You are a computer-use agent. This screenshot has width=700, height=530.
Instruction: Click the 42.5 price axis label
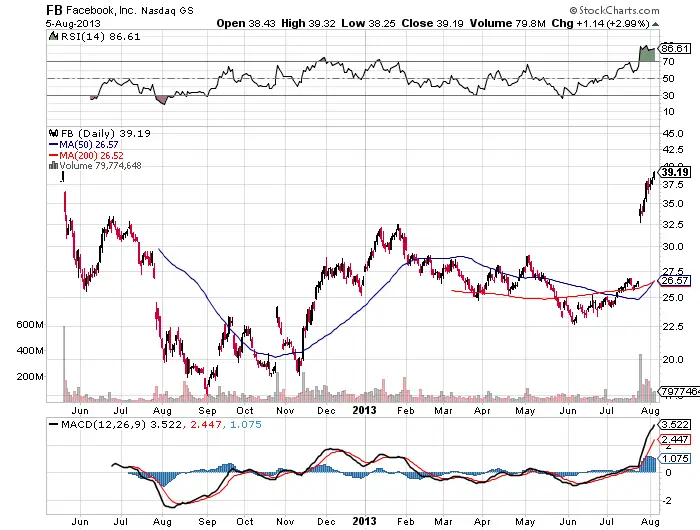tap(672, 149)
